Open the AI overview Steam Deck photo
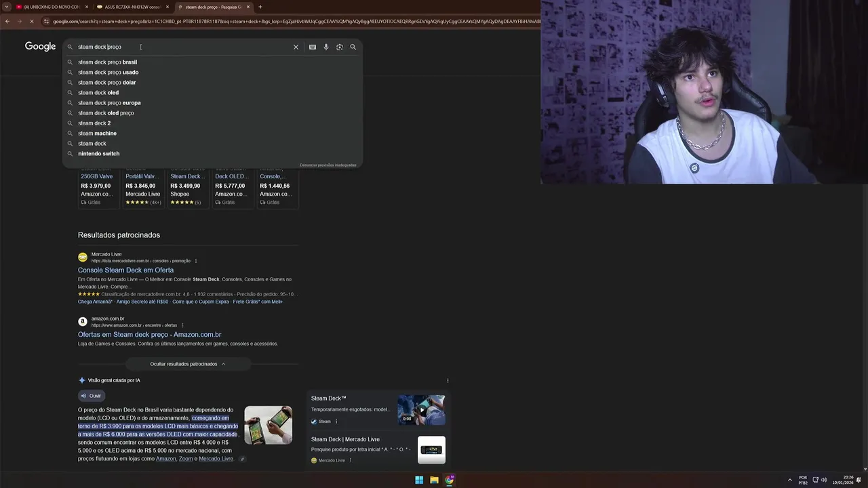The height and width of the screenshot is (488, 868). (x=268, y=425)
